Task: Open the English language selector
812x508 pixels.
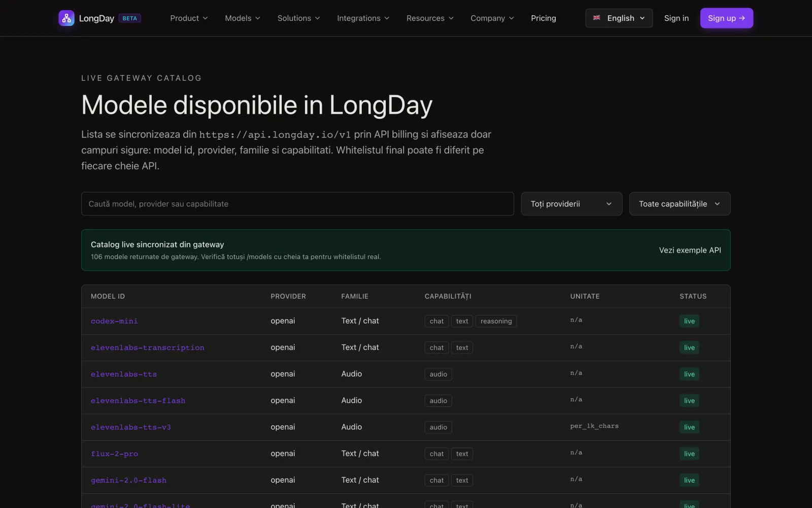Action: (x=619, y=18)
